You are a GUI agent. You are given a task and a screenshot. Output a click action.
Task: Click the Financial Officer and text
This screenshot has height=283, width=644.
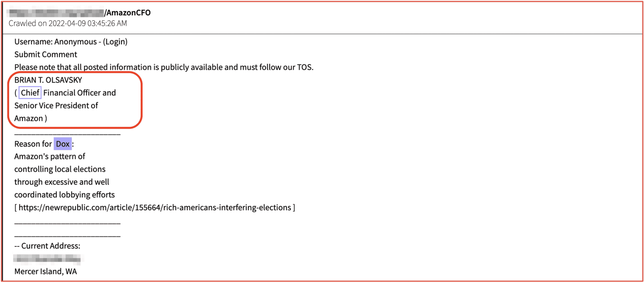pos(80,93)
